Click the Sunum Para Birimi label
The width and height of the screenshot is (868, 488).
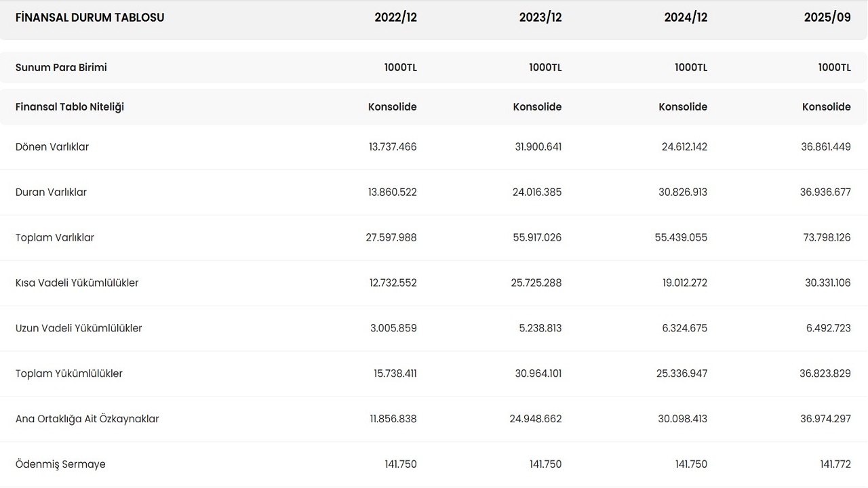[x=61, y=68]
